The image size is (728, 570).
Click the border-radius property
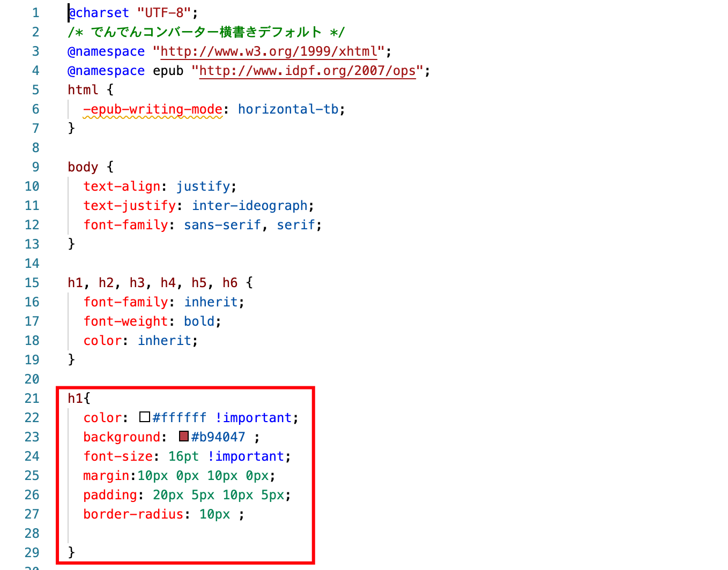pyautogui.click(x=133, y=514)
